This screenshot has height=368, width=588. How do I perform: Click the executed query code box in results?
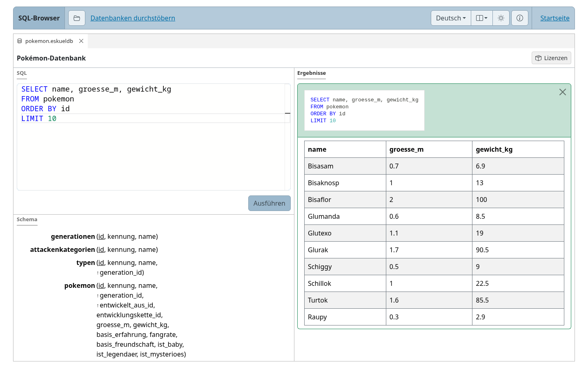coord(364,110)
